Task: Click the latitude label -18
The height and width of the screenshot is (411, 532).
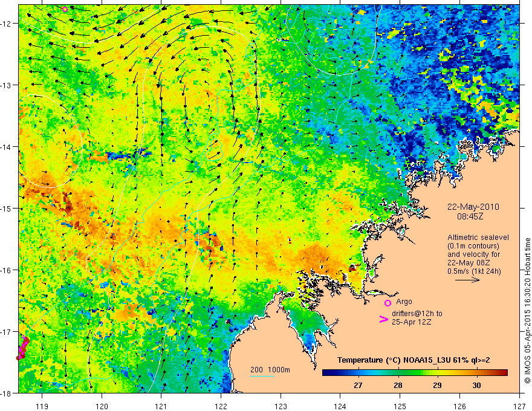Action: tap(7, 393)
